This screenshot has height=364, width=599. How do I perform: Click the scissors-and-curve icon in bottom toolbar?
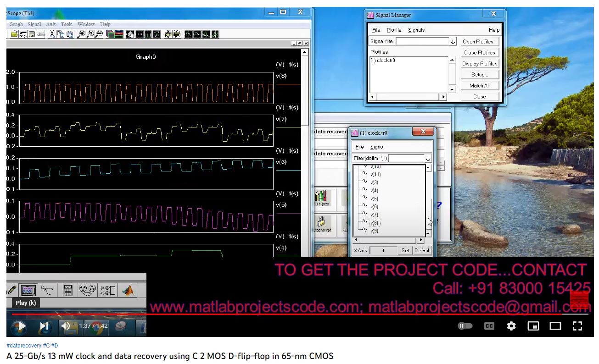point(47,290)
